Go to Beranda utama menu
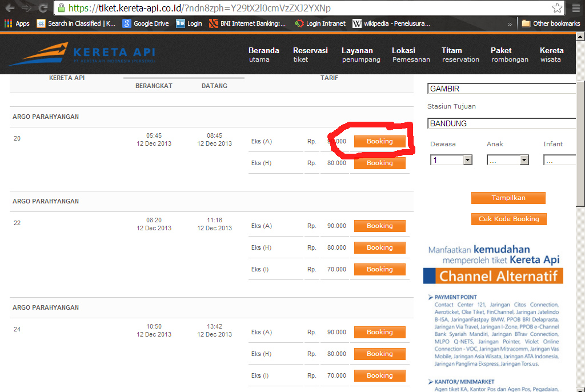Screen dimensions: 585x392 pos(264,54)
